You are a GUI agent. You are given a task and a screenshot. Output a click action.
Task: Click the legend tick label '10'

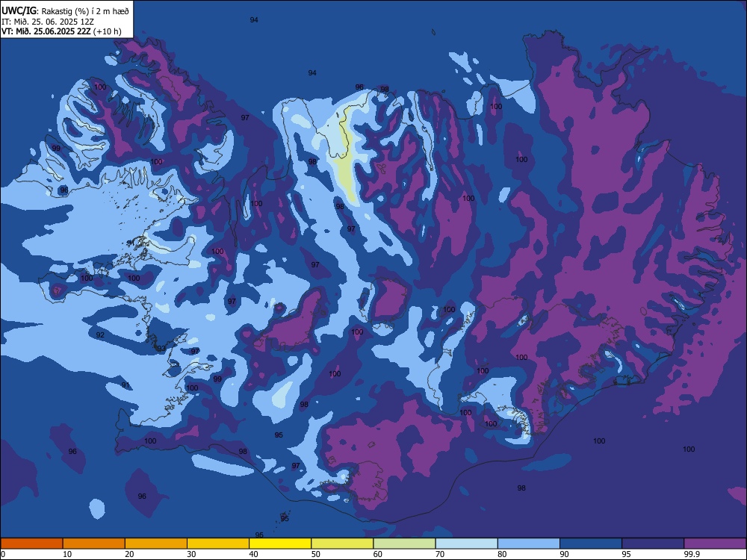pos(67,554)
